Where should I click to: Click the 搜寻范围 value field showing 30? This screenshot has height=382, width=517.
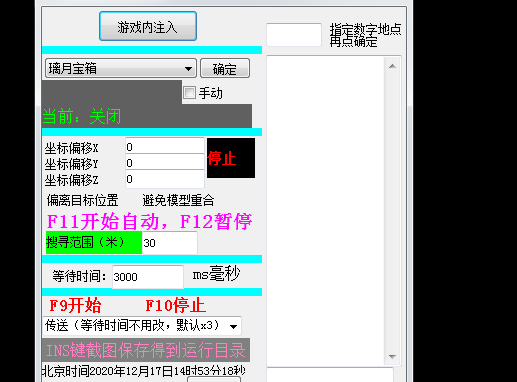coord(170,243)
